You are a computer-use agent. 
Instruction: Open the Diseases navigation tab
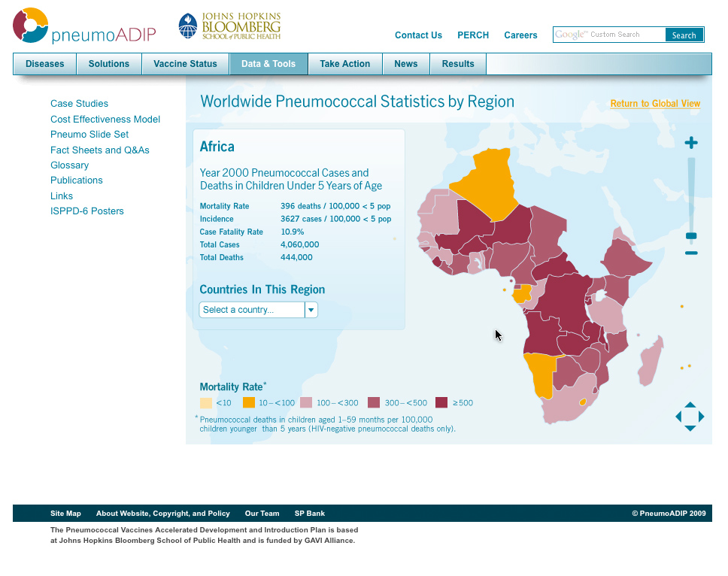click(45, 64)
